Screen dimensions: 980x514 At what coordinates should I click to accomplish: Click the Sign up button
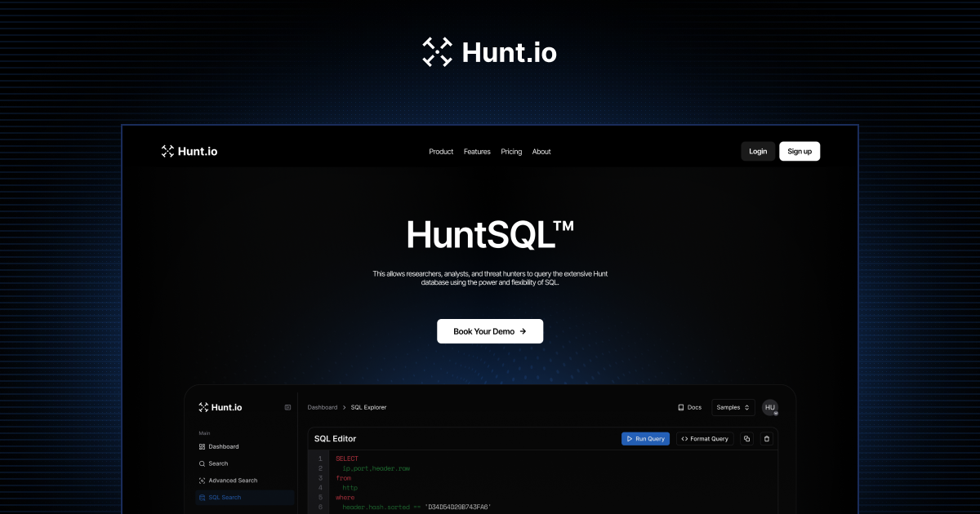tap(800, 151)
